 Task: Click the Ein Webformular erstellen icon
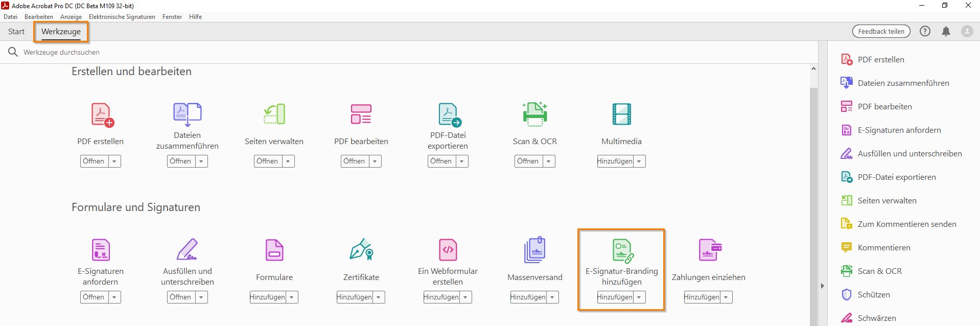tap(448, 250)
